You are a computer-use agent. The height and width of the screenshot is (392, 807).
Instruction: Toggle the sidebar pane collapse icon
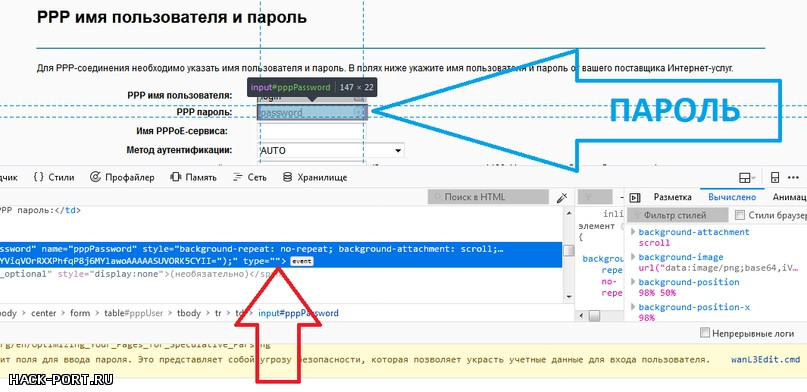[x=635, y=198]
